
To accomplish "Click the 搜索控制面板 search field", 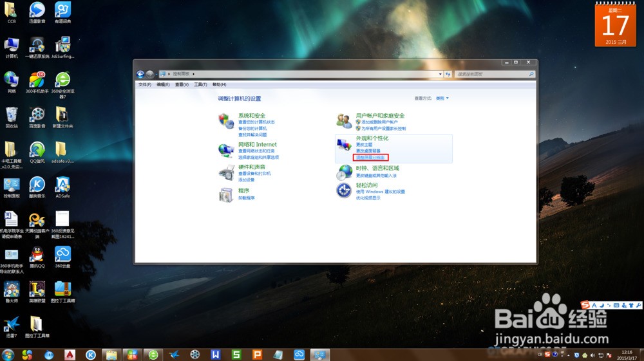I will pyautogui.click(x=492, y=74).
